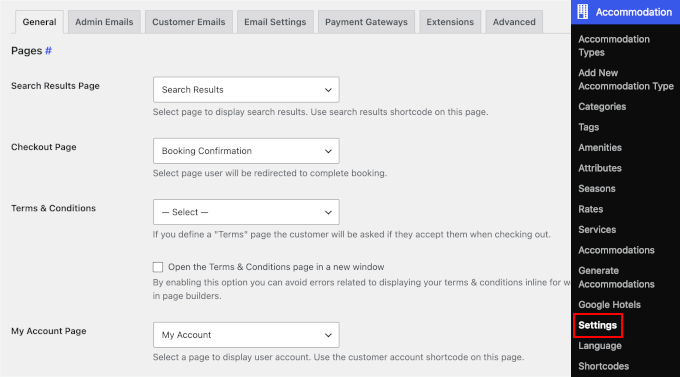Open Services in the sidebar

tap(597, 229)
